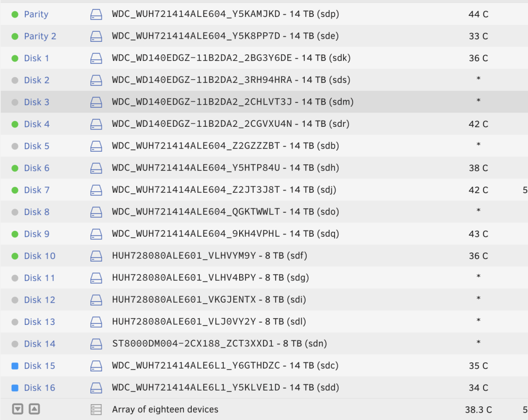Click the '33 C' temperature for Parity 2
528x420 pixels.
(x=478, y=36)
